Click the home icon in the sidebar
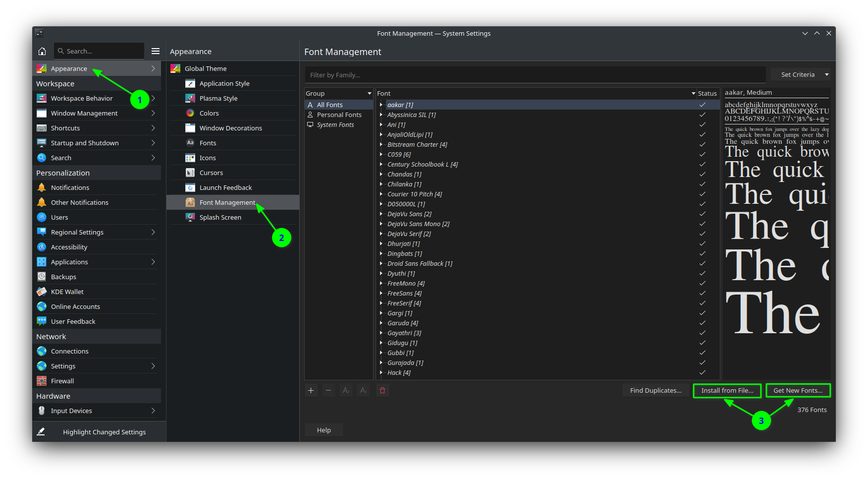This screenshot has height=480, width=868. pos(42,51)
